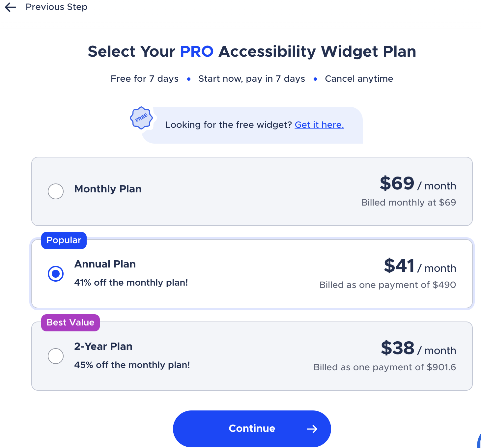Image resolution: width=481 pixels, height=448 pixels.
Task: Click the Continue button
Action: point(252,429)
